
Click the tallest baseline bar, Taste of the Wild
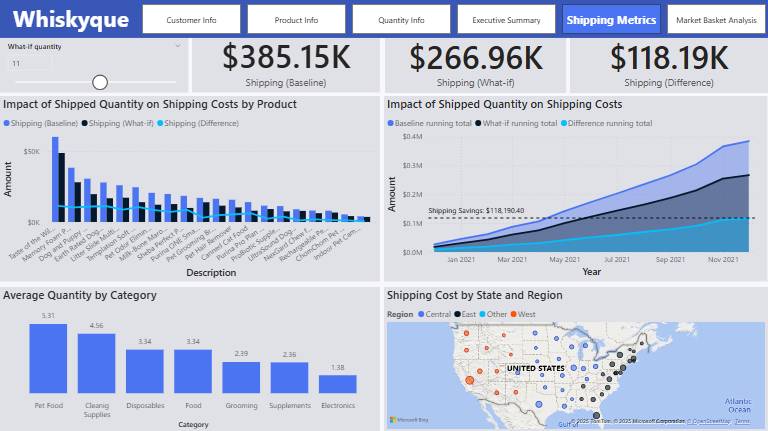55,179
